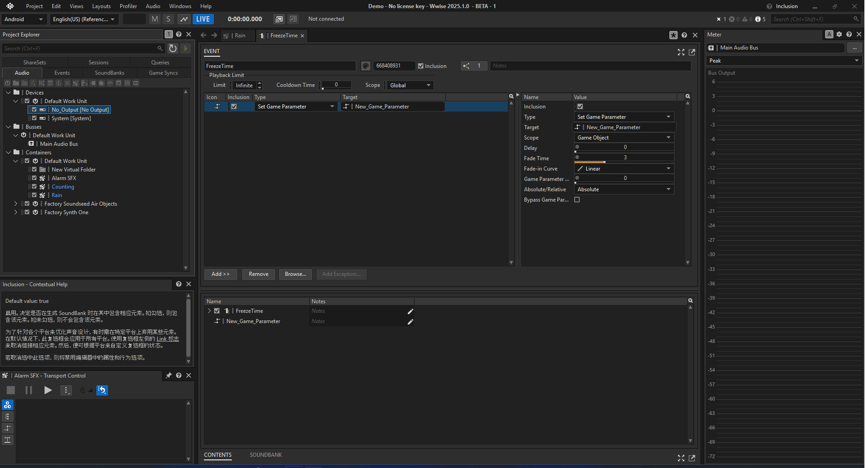The image size is (868, 468).
Task: Click the Play button in Transport Control
Action: [x=48, y=390]
